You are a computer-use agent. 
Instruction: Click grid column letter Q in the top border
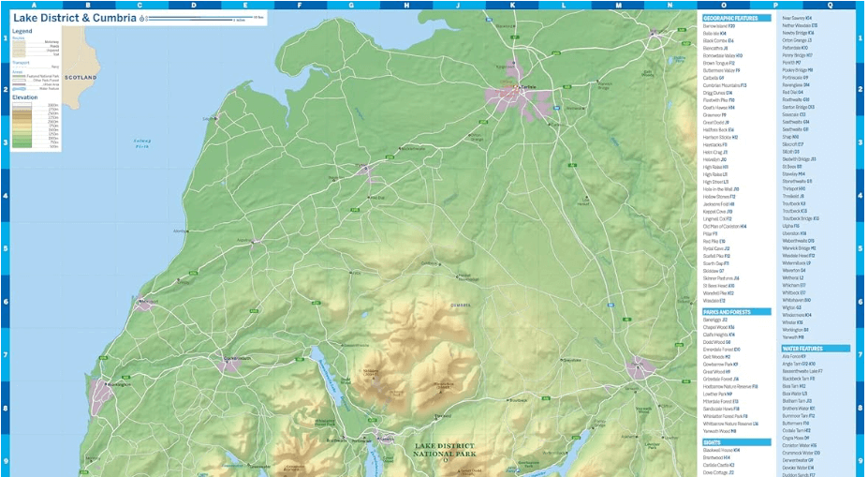[830, 5]
